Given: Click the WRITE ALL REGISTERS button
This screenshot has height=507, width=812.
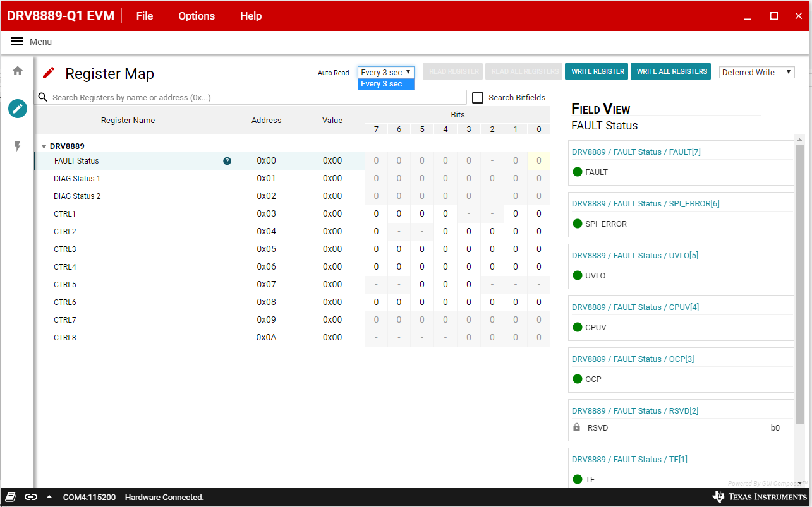Looking at the screenshot, I should pos(671,71).
